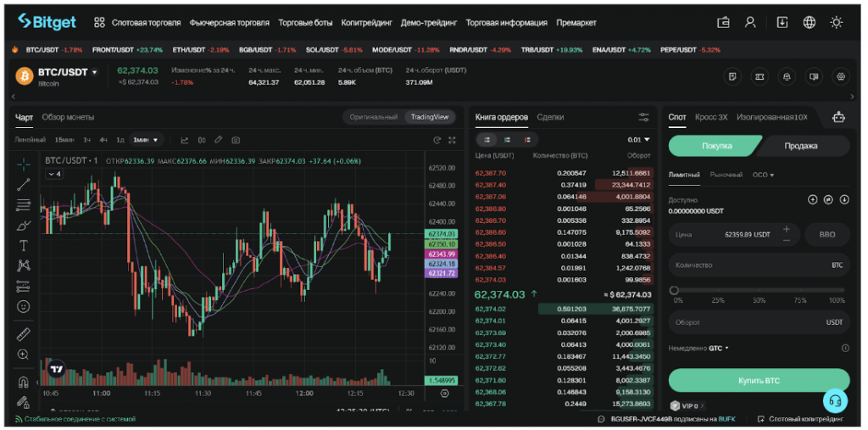This screenshot has width=868, height=430.
Task: Toggle to Продажа (sell) side
Action: coord(801,146)
